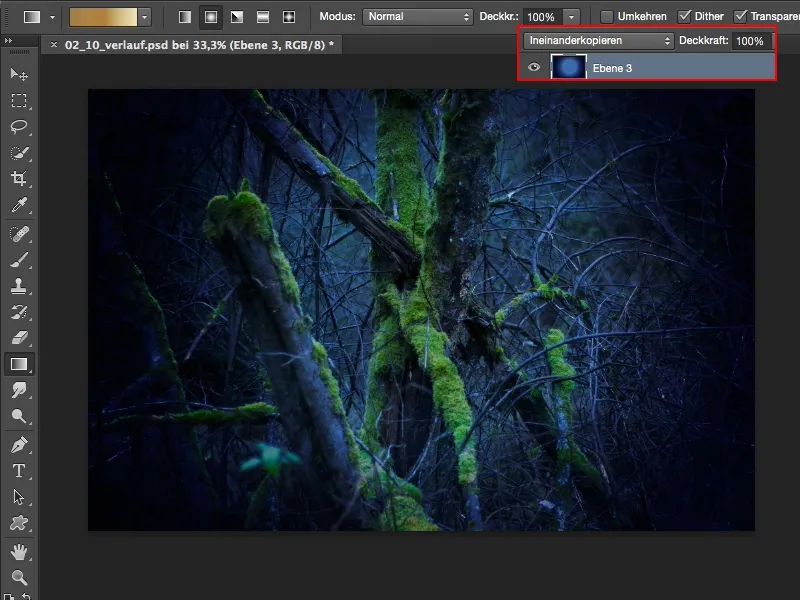Open the Ineinanderkopieren blend mode dropdown
The height and width of the screenshot is (600, 800).
[x=595, y=41]
